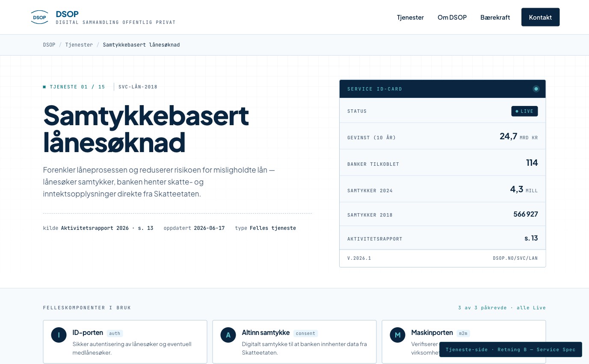Image resolution: width=589 pixels, height=364 pixels.
Task: Click the V.2026.1 version label
Action: click(x=359, y=258)
